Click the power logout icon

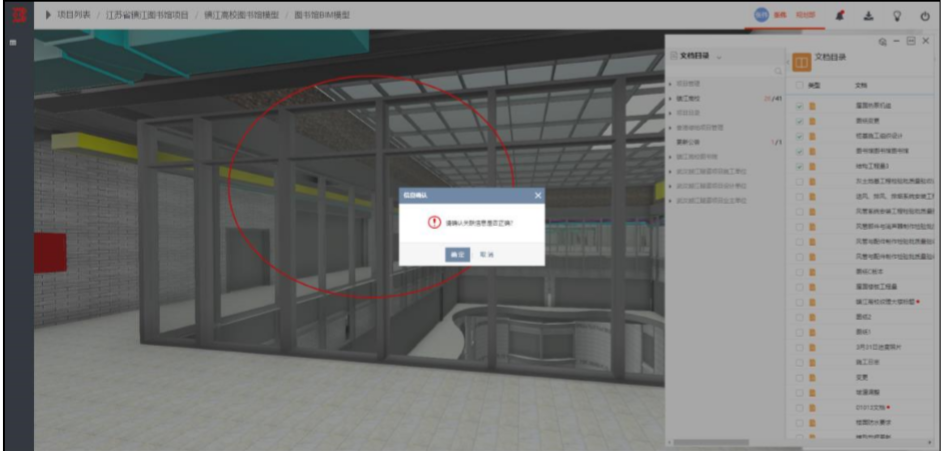pos(925,16)
